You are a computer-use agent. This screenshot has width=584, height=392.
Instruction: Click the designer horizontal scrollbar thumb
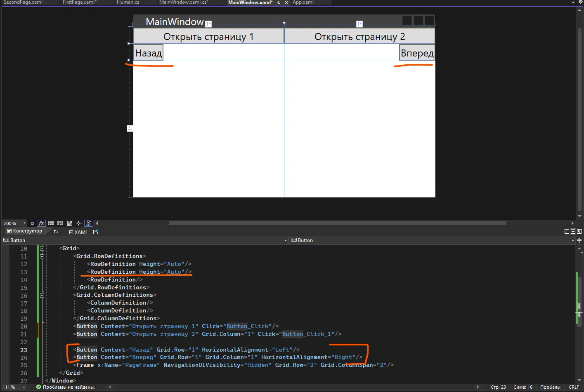(338, 223)
